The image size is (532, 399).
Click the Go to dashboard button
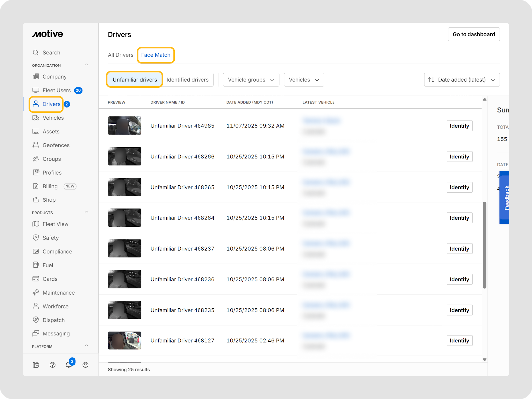point(473,34)
